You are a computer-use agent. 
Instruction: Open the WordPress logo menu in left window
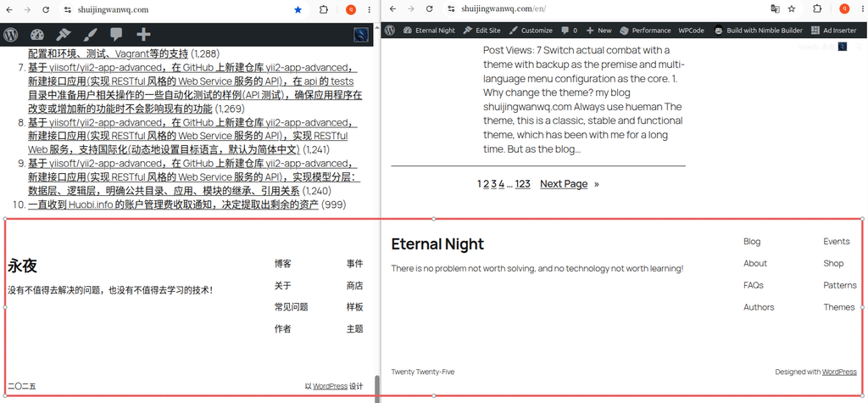(x=10, y=35)
